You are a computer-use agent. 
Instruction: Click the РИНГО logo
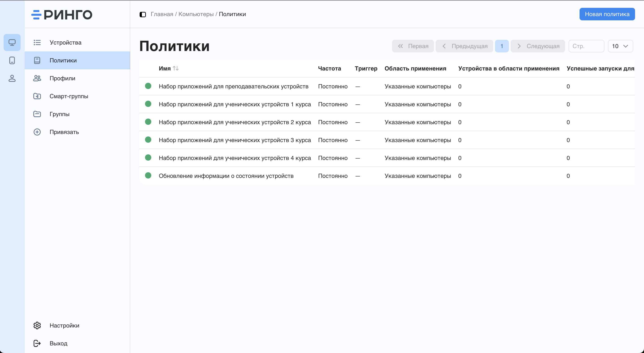click(x=62, y=15)
